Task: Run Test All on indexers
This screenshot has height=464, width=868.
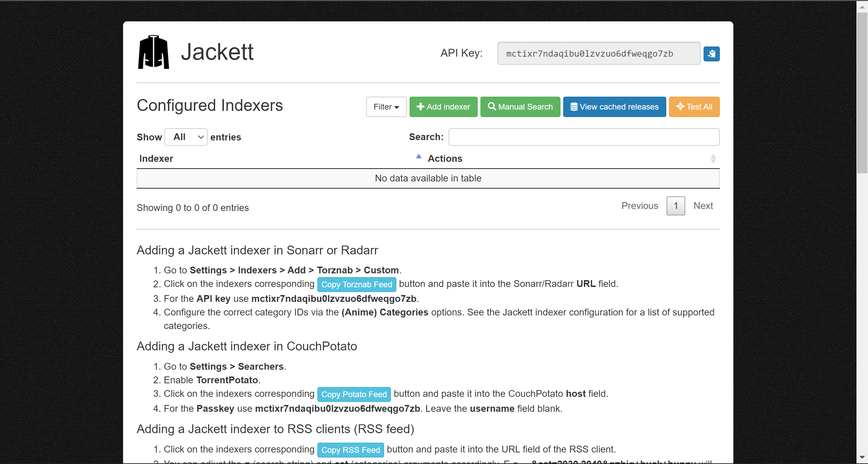Action: (694, 107)
